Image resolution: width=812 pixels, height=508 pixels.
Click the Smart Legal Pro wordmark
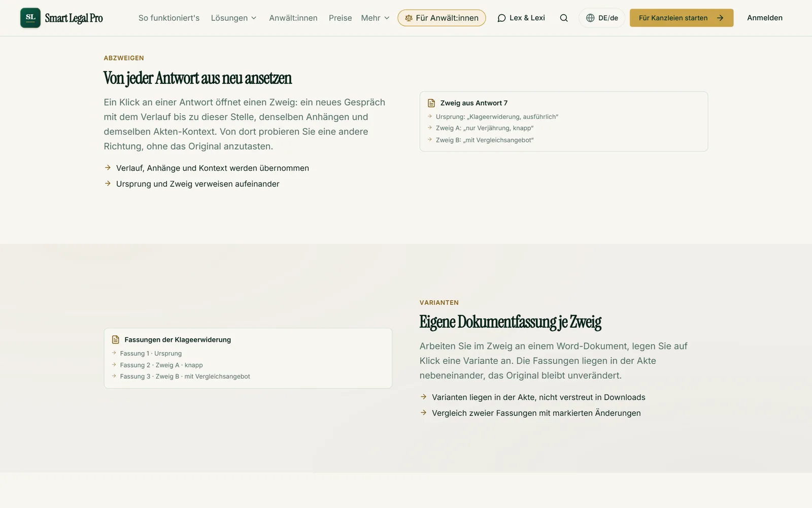click(74, 18)
